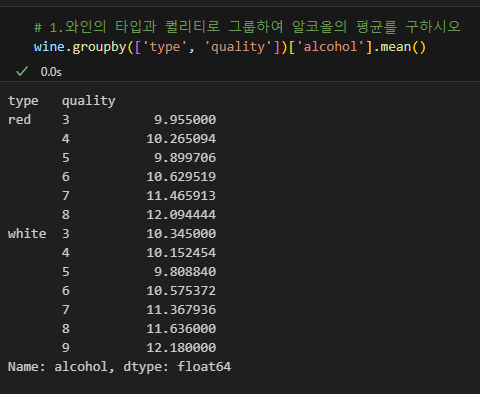480x394 pixels.
Task: Click 'wine' variable in the code
Action: point(49,47)
